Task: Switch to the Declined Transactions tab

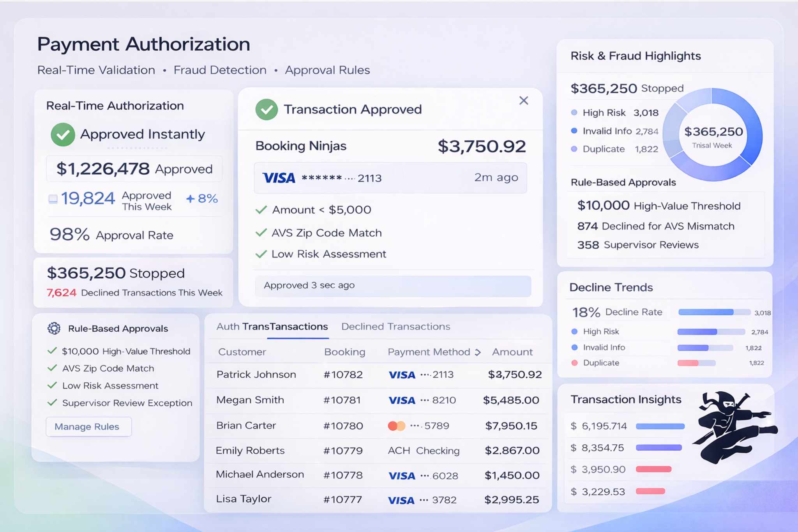Action: pos(395,326)
